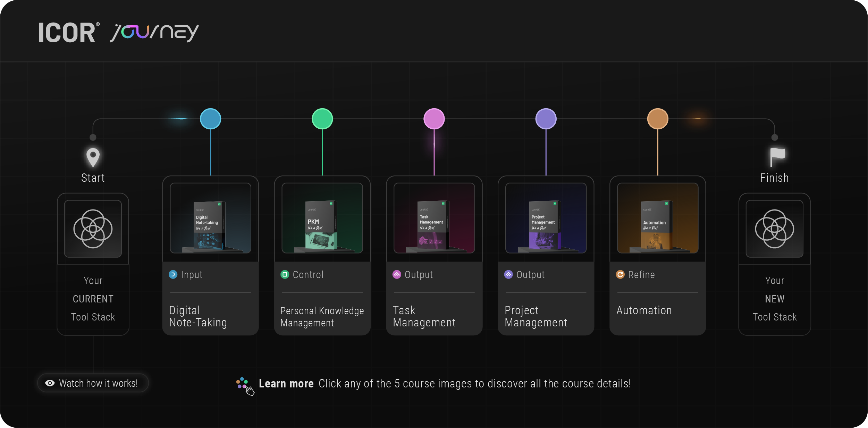
Task: Click the pink timeline dot above Task Management
Action: 434,119
